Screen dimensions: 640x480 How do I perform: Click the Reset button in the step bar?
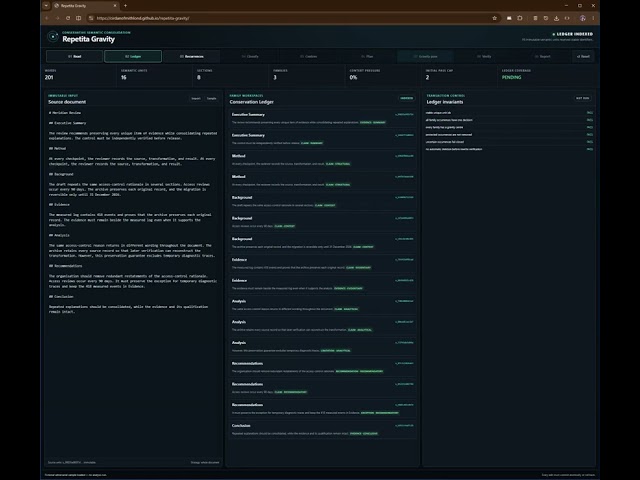pyautogui.click(x=583, y=56)
